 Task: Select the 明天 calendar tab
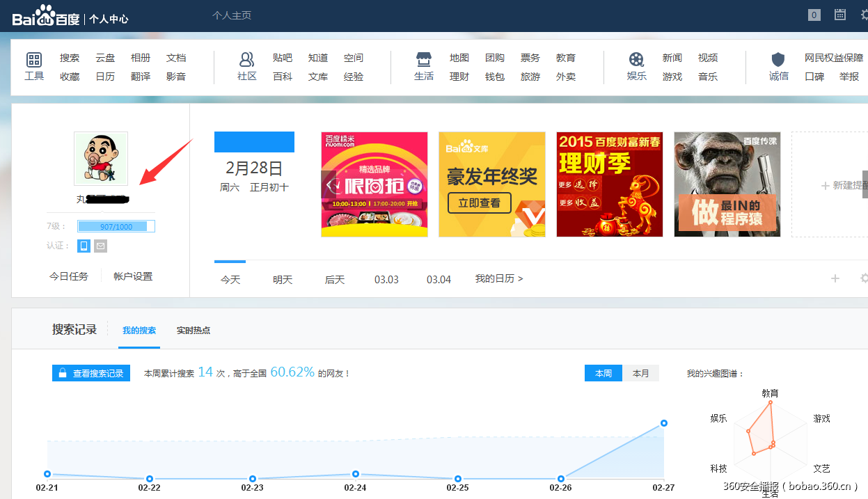point(283,279)
